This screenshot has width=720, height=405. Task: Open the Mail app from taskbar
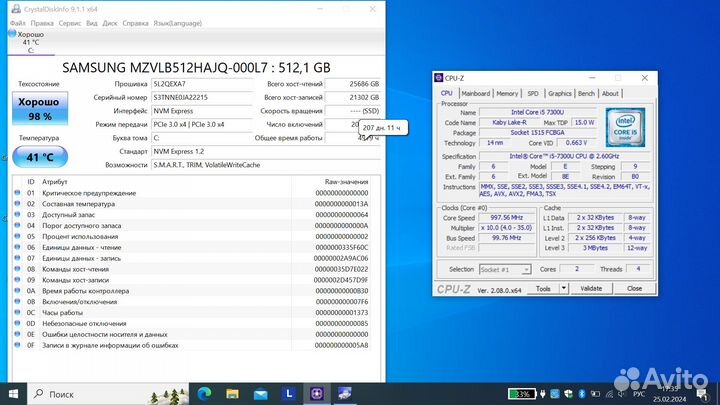pos(260,394)
